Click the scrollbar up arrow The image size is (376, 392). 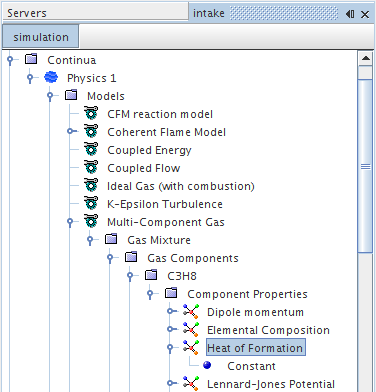366,58
